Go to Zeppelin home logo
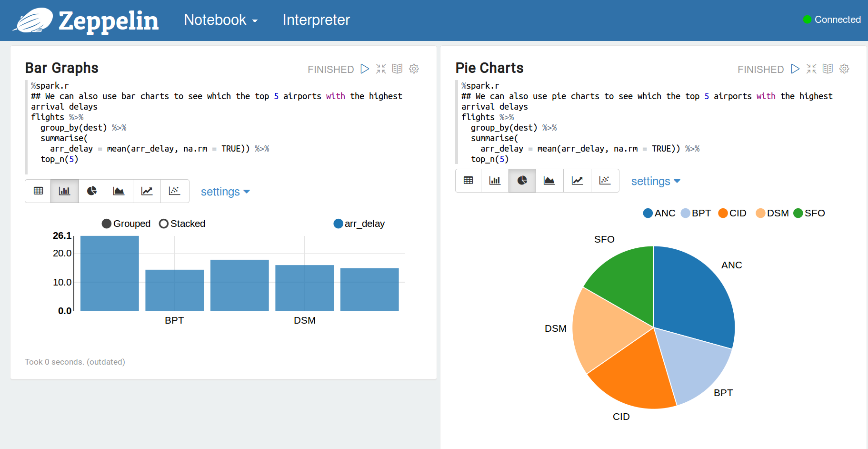The height and width of the screenshot is (449, 868). tap(86, 20)
